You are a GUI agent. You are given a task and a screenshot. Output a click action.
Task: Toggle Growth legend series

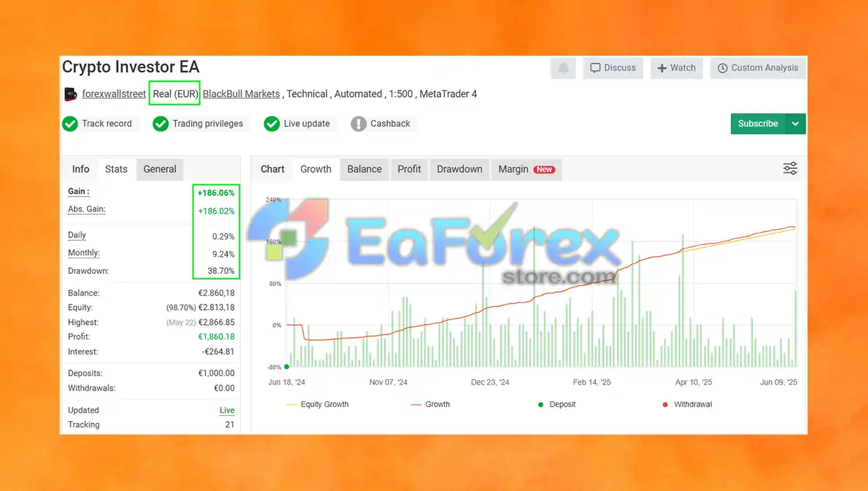click(x=430, y=404)
